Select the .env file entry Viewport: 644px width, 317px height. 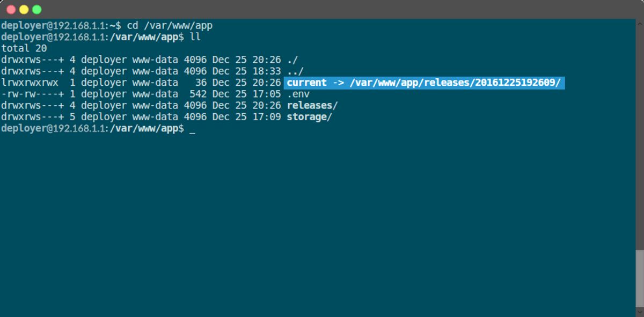click(x=298, y=94)
